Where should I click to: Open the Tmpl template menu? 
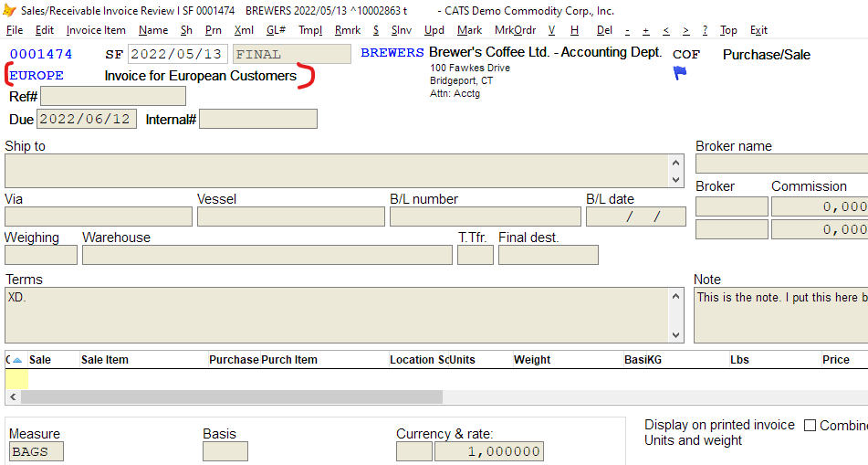coord(310,30)
